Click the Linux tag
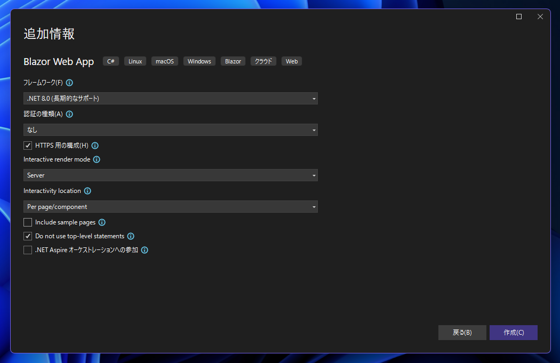 [x=135, y=61]
